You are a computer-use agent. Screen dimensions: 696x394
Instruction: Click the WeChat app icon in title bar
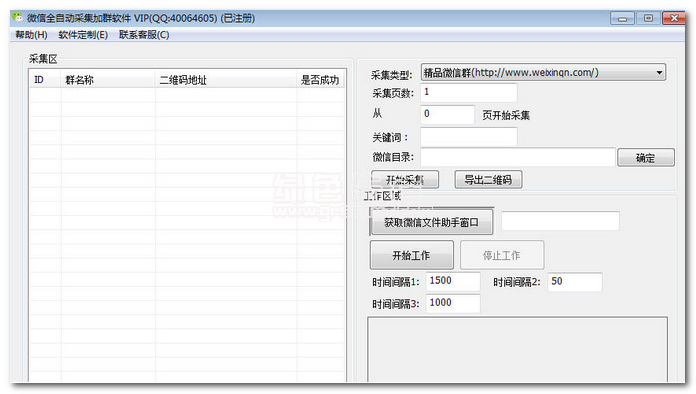pyautogui.click(x=17, y=17)
